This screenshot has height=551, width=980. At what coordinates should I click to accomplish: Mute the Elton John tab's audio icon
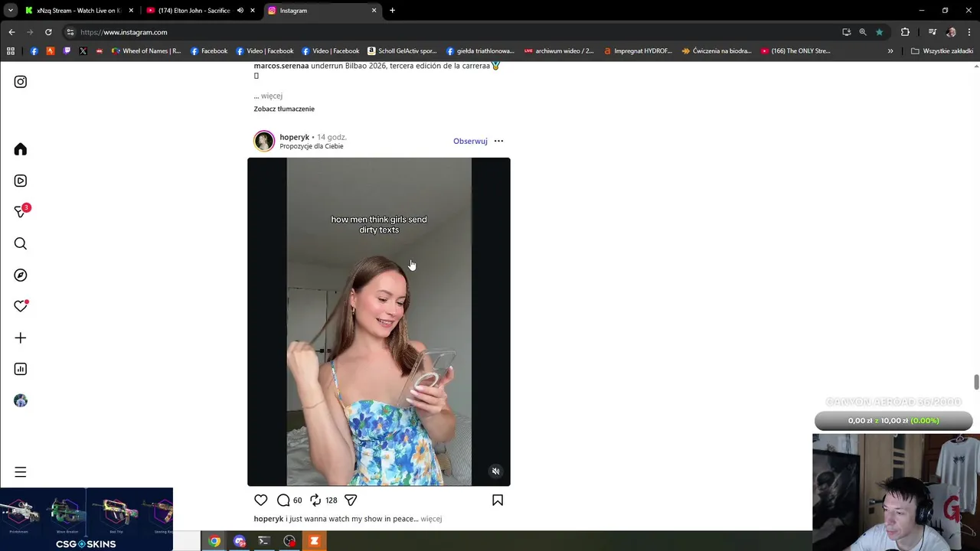pos(240,11)
